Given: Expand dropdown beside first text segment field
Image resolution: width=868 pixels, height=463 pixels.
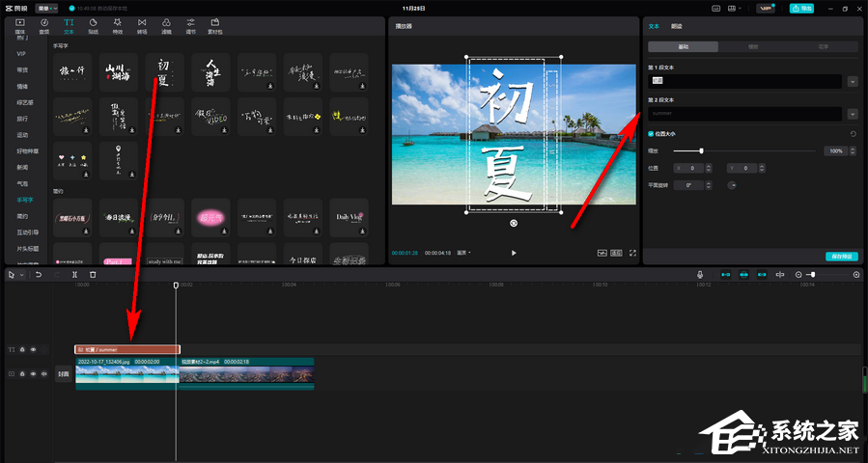Looking at the screenshot, I should click(x=853, y=82).
